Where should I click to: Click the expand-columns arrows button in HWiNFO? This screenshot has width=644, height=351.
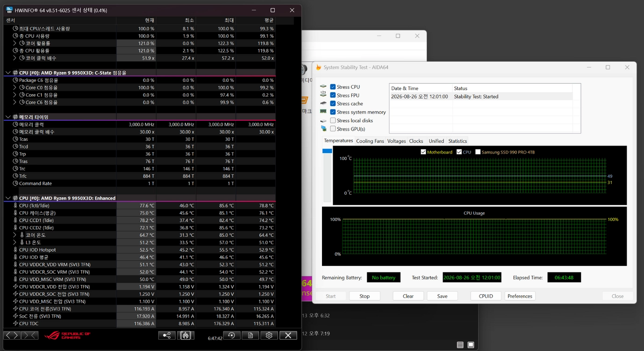(12, 335)
